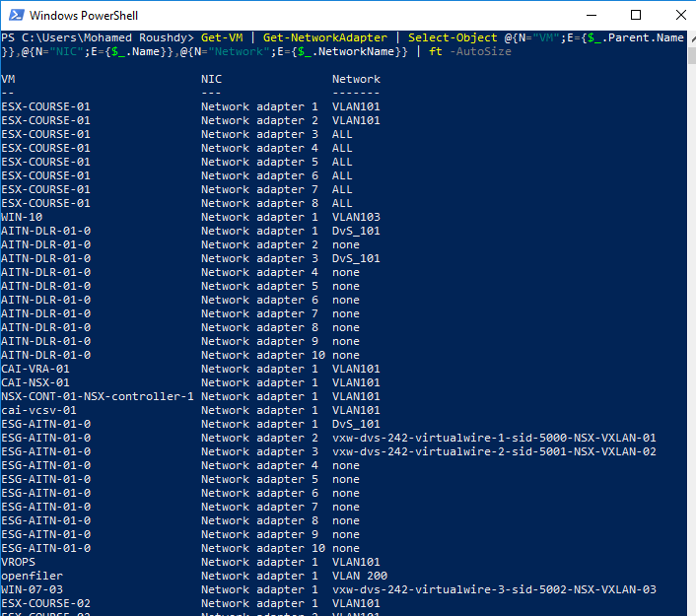Viewport: 696px width, 616px height.
Task: Click the PowerShell icon in title bar
Action: (14, 15)
